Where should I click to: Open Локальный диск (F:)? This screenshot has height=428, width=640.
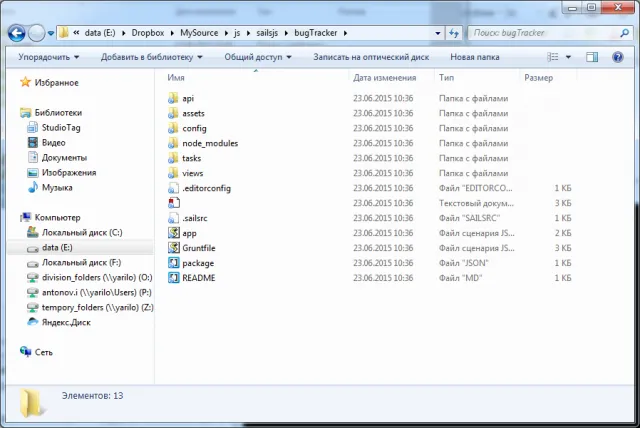pyautogui.click(x=81, y=262)
